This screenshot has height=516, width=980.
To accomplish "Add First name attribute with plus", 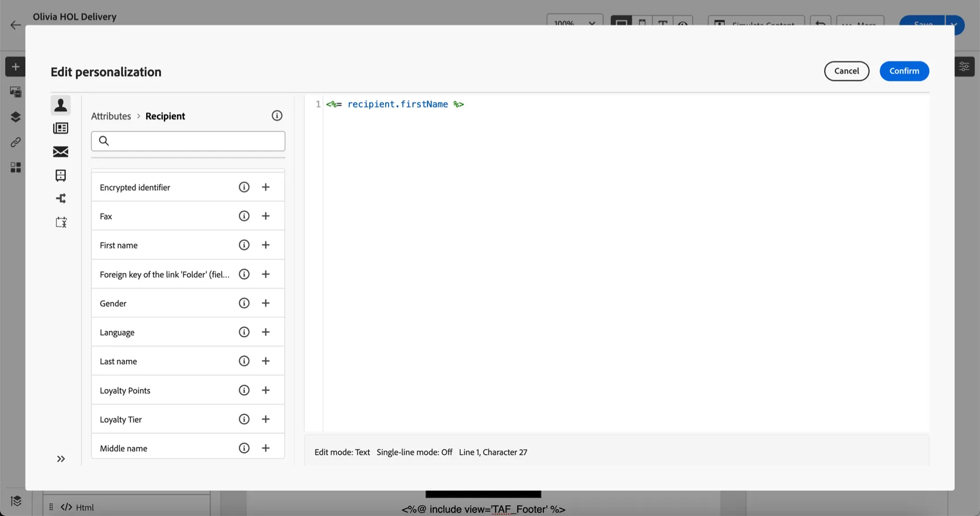I will click(x=265, y=245).
